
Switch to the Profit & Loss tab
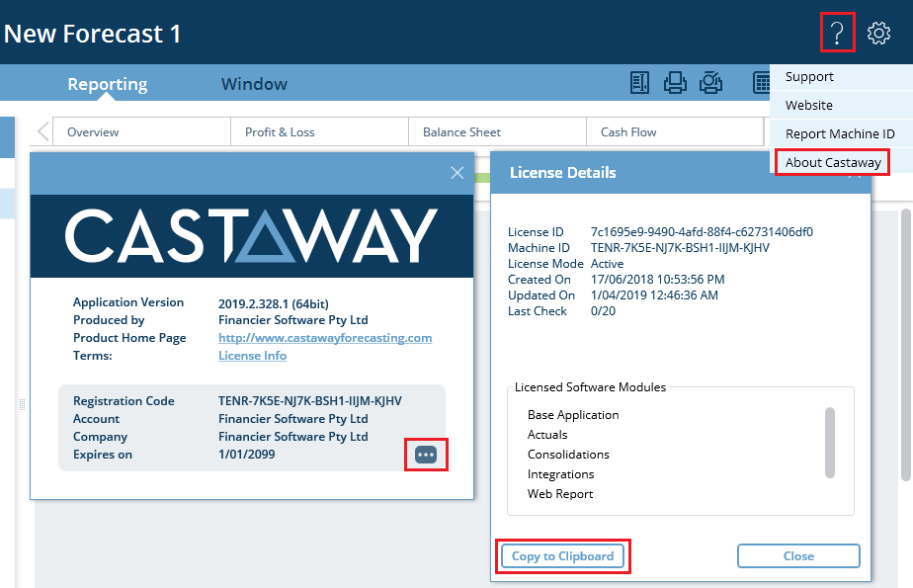[x=280, y=132]
